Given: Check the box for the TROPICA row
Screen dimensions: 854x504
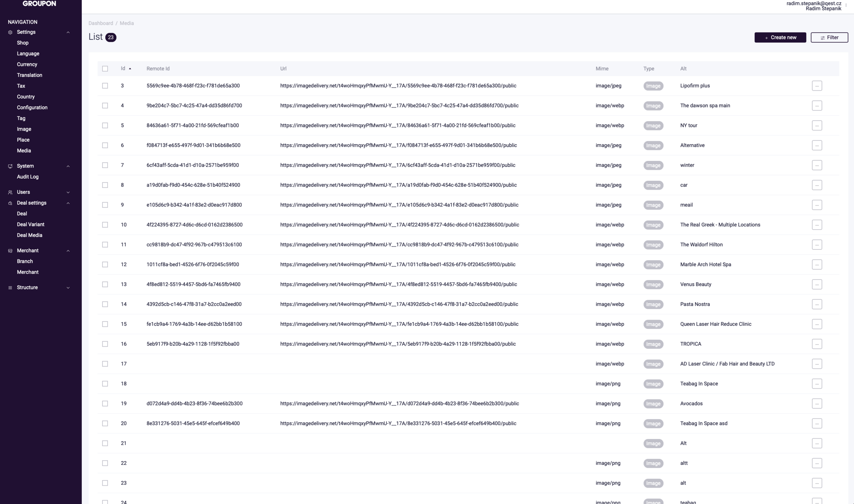Looking at the screenshot, I should click(105, 344).
